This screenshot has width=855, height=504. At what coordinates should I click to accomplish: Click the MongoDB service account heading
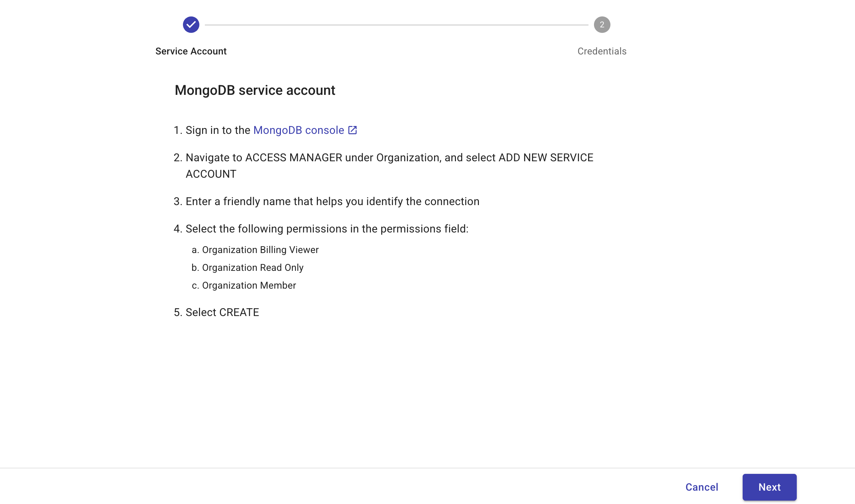(255, 90)
